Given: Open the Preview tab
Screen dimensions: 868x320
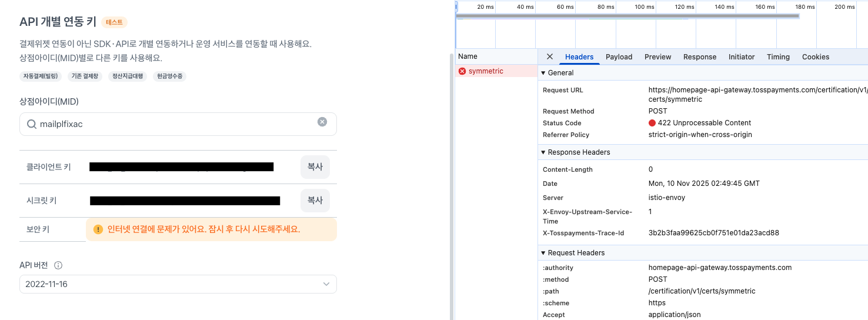Looking at the screenshot, I should point(657,57).
